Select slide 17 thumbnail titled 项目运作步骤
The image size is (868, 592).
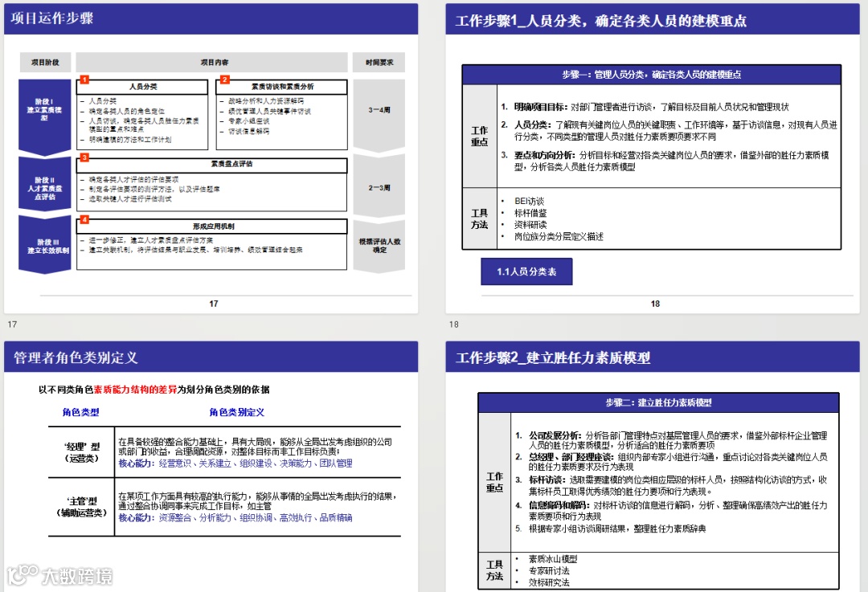tap(211, 158)
